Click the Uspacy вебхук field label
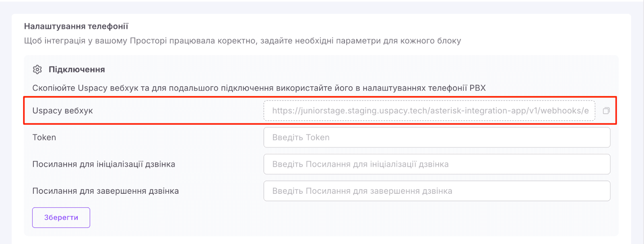Screen dimensions: 644x244 pos(62,111)
